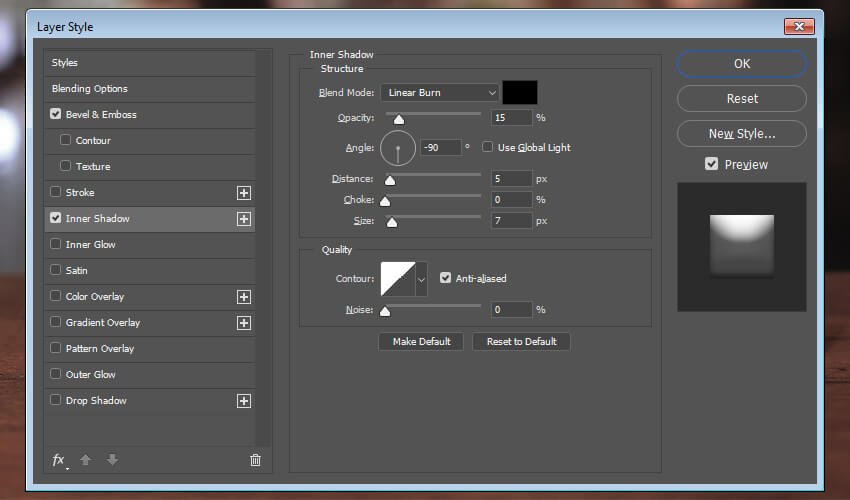This screenshot has height=500, width=850.
Task: Add another Drop Shadow with plus icon
Action: [x=244, y=401]
